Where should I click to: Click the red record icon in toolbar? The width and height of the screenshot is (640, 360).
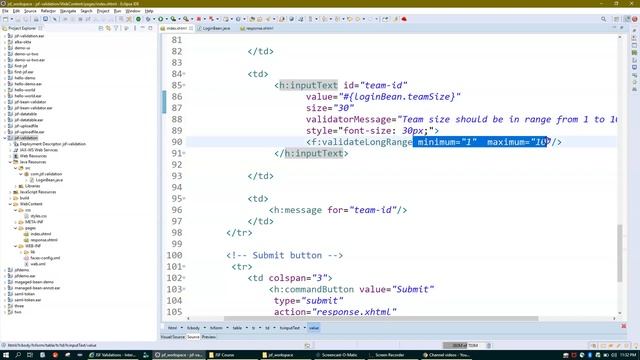tap(404, 19)
